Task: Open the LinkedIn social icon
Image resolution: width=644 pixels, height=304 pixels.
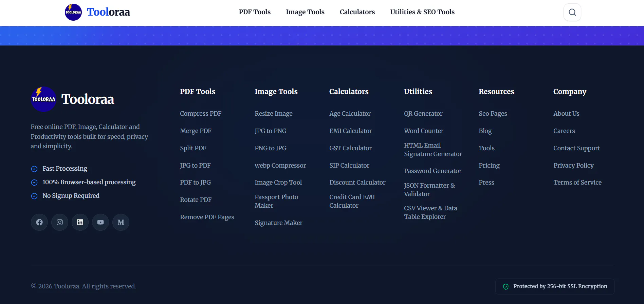Action: tap(80, 222)
